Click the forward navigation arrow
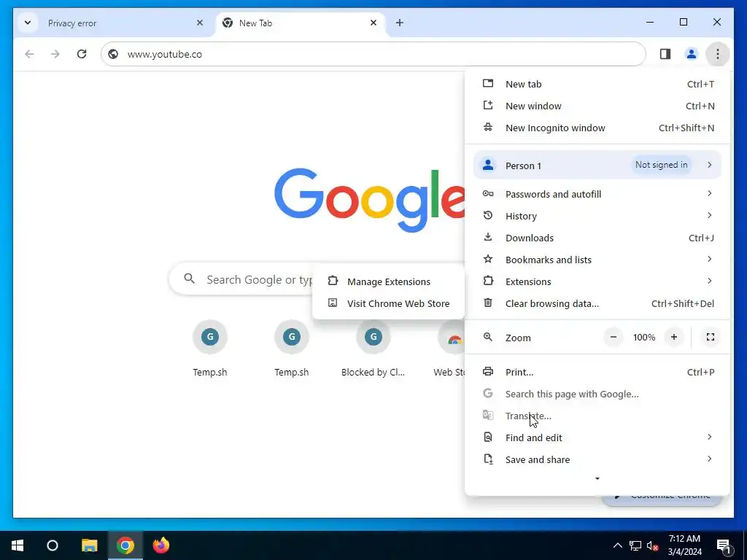Viewport: 747px width, 560px height. coord(55,54)
